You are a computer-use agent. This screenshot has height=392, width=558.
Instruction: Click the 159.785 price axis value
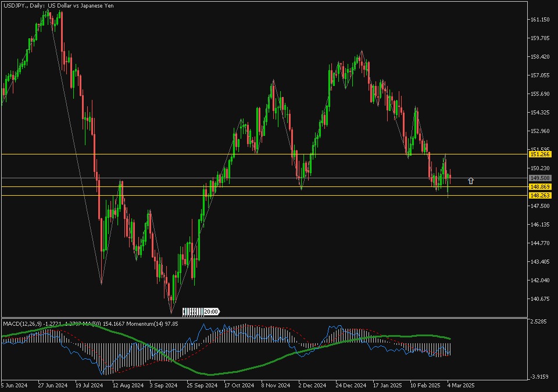click(x=540, y=38)
